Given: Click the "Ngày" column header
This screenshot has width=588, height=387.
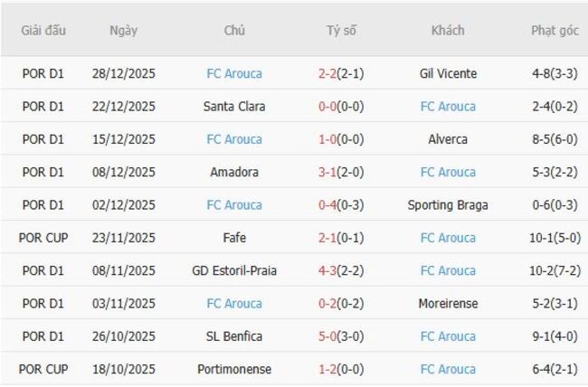Looking at the screenshot, I should 124,30.
